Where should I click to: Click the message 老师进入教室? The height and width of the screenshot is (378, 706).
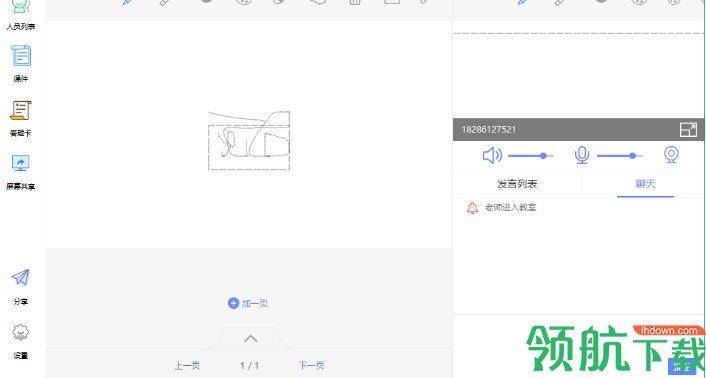[x=510, y=208]
